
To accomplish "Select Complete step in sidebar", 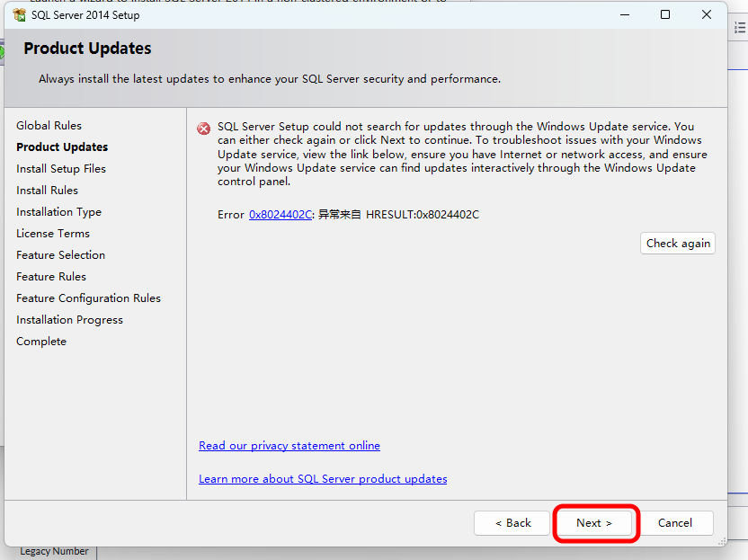I will 41,342.
